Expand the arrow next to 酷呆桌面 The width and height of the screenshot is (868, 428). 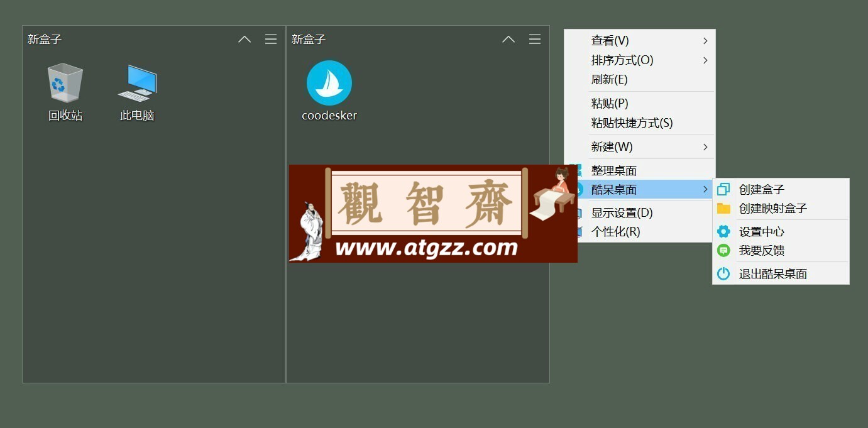coord(705,189)
